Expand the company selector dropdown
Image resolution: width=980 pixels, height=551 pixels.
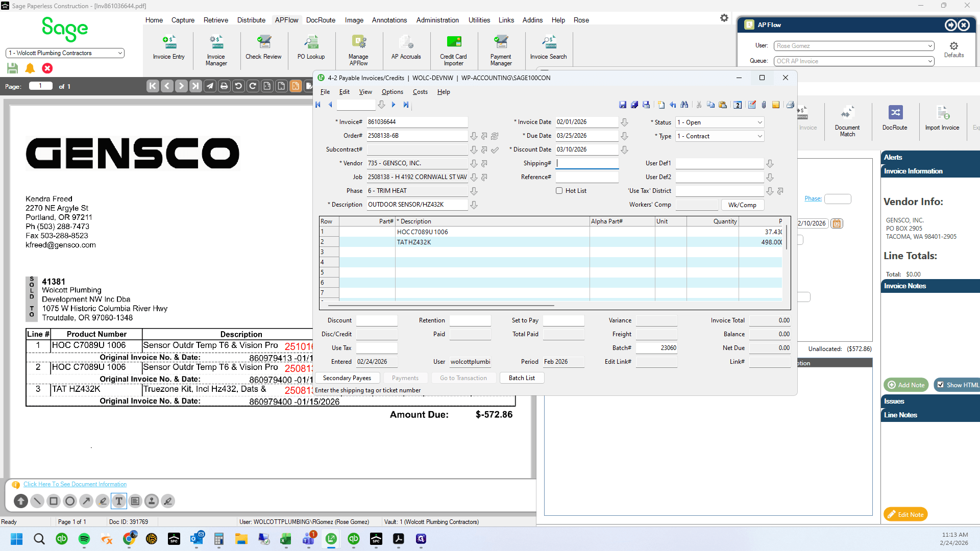(120, 53)
